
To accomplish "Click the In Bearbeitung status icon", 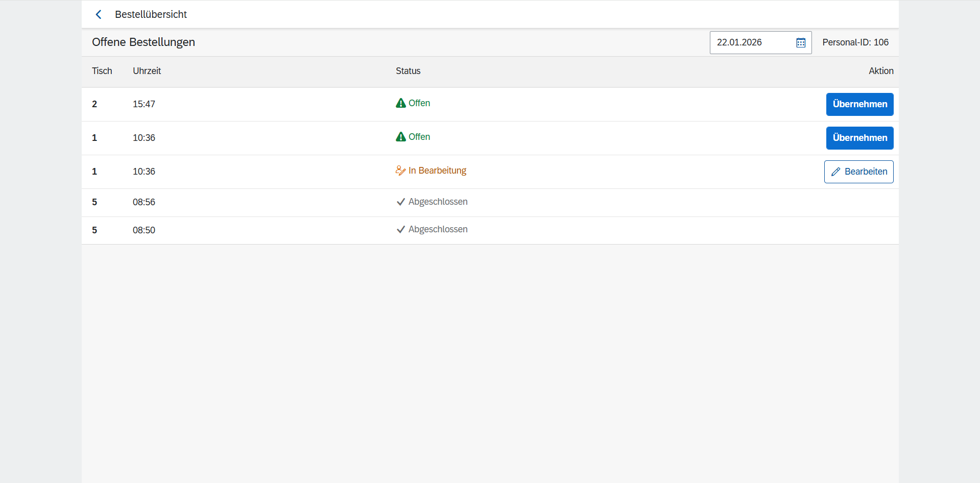I will (401, 171).
